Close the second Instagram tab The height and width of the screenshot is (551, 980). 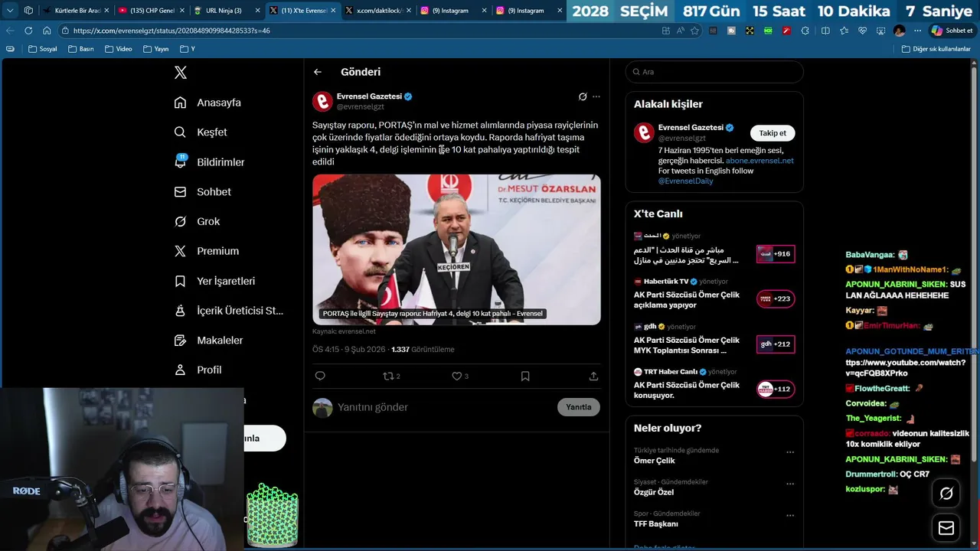click(560, 11)
